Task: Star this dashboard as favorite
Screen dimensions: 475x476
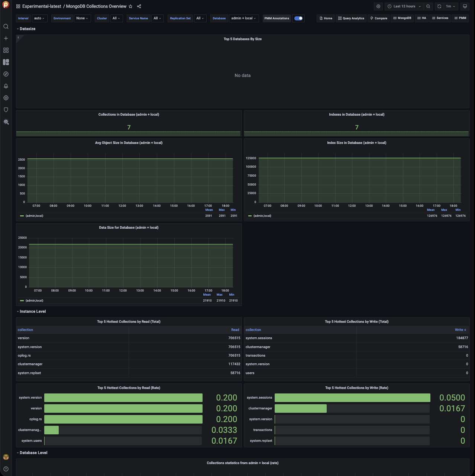Action: click(130, 6)
